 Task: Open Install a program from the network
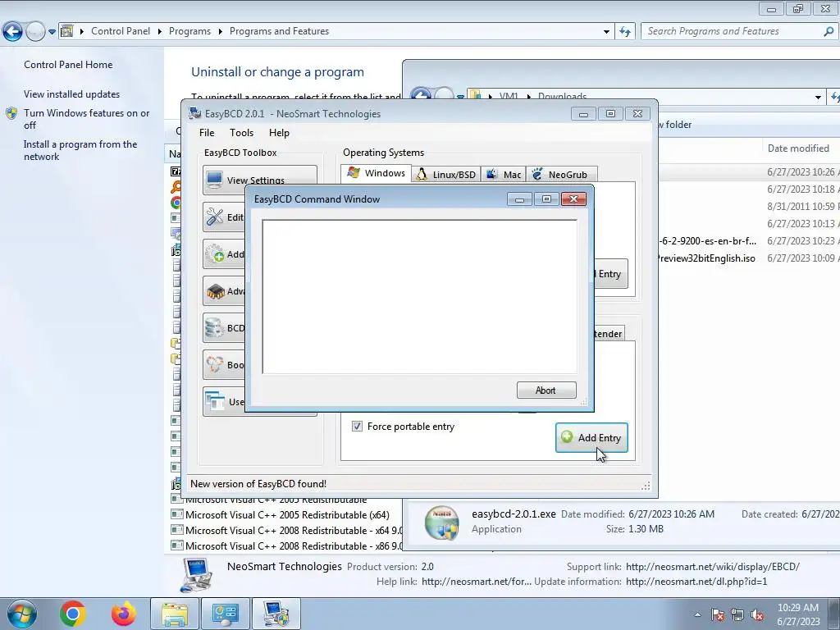[80, 151]
